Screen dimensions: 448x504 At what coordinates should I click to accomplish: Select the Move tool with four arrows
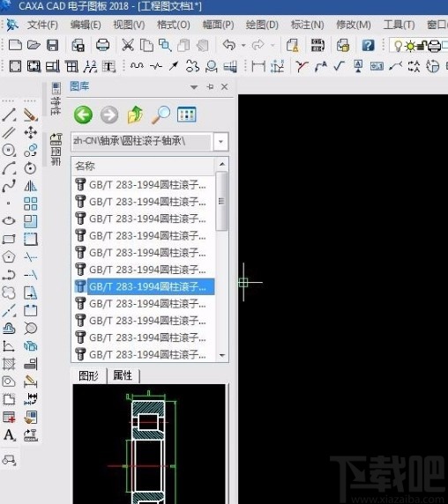[31, 132]
